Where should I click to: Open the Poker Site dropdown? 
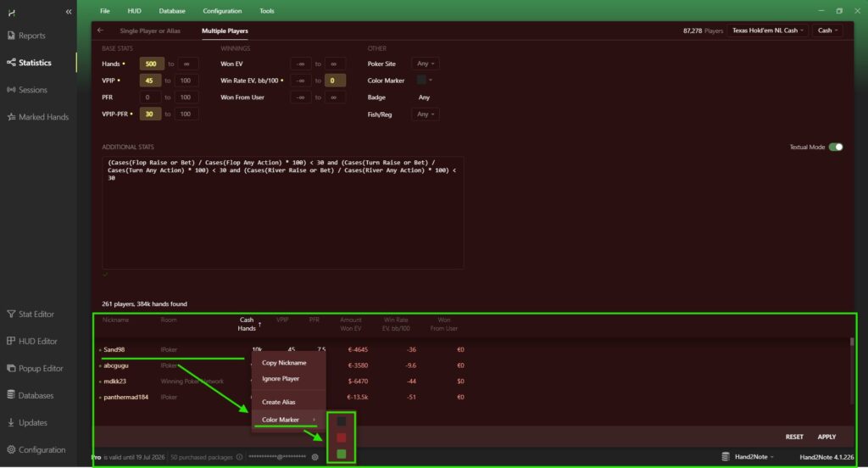(426, 63)
